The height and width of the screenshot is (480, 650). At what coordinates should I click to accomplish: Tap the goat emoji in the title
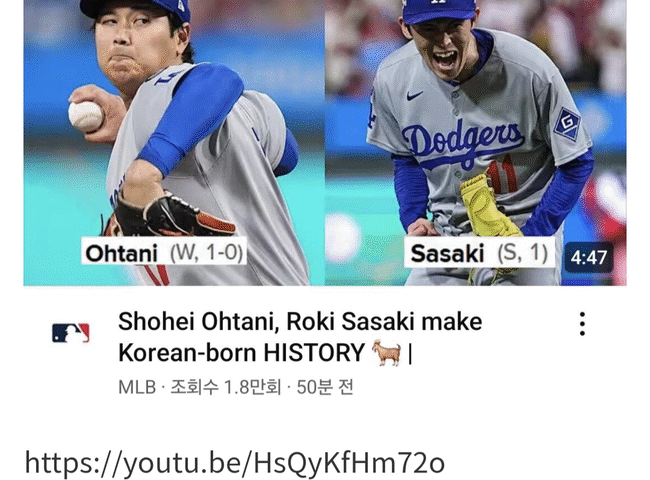coord(386,353)
